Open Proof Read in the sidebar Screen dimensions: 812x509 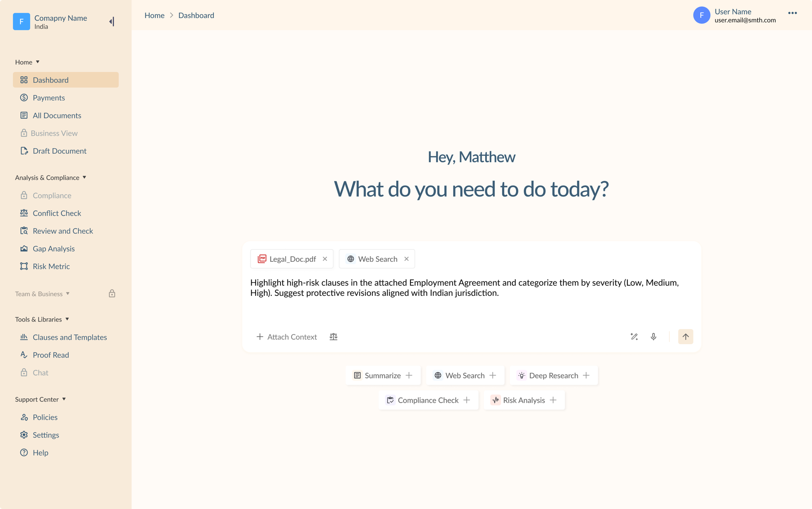(x=66, y=355)
